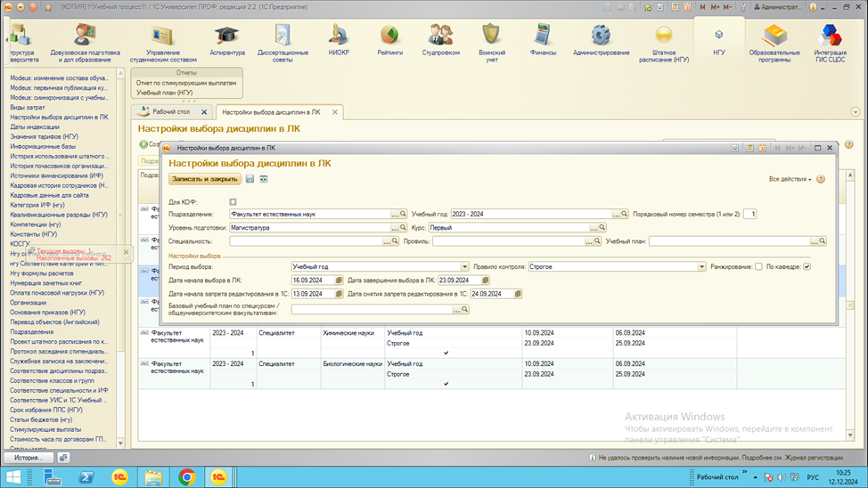Open Отчет по стимулирующим выплатам report
Viewport: 868px width, 488px height.
pyautogui.click(x=186, y=83)
